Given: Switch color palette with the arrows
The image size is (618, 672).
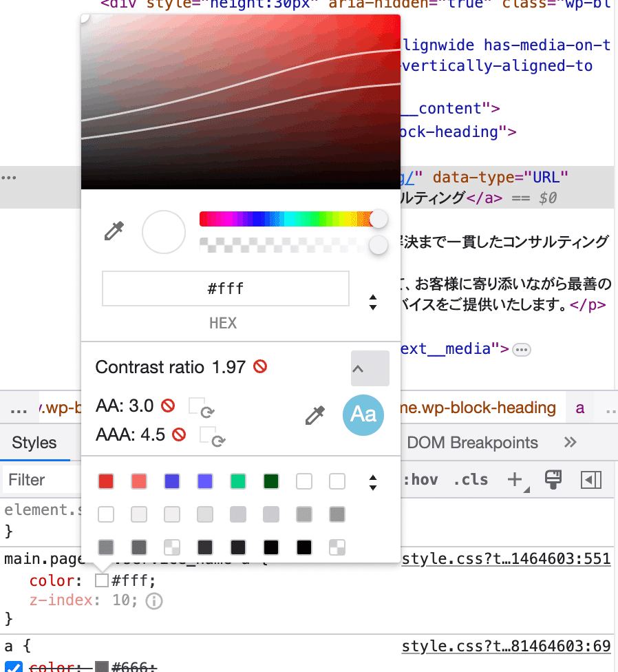Looking at the screenshot, I should pyautogui.click(x=373, y=483).
